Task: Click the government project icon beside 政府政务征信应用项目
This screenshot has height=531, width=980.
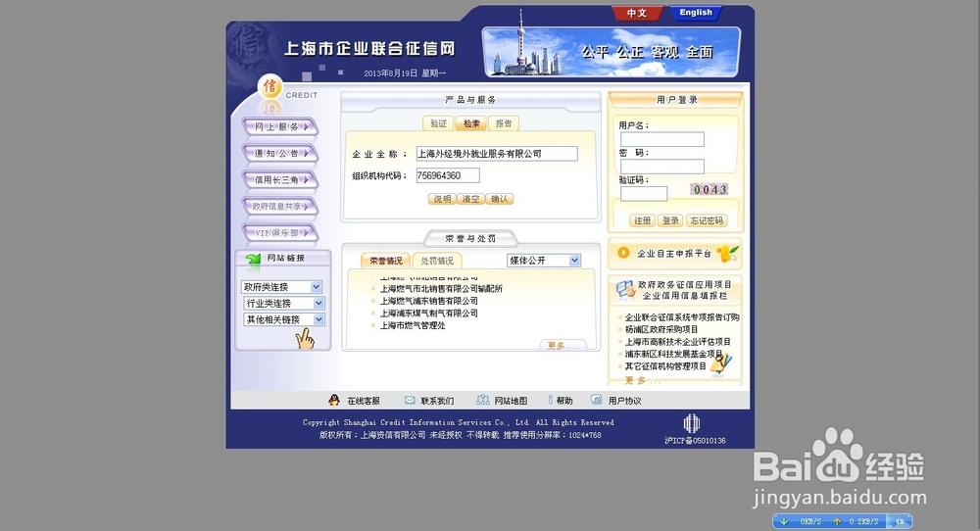Action: [x=625, y=290]
